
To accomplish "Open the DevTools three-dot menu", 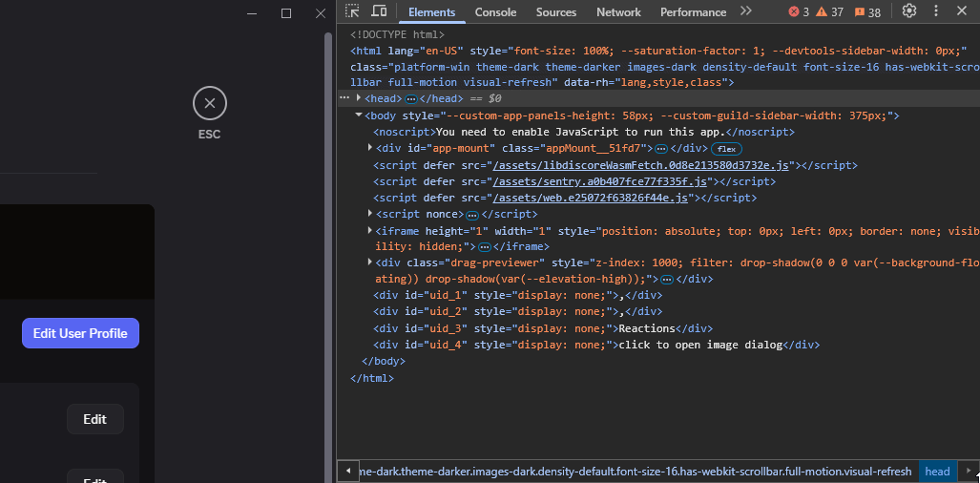I will (x=935, y=10).
